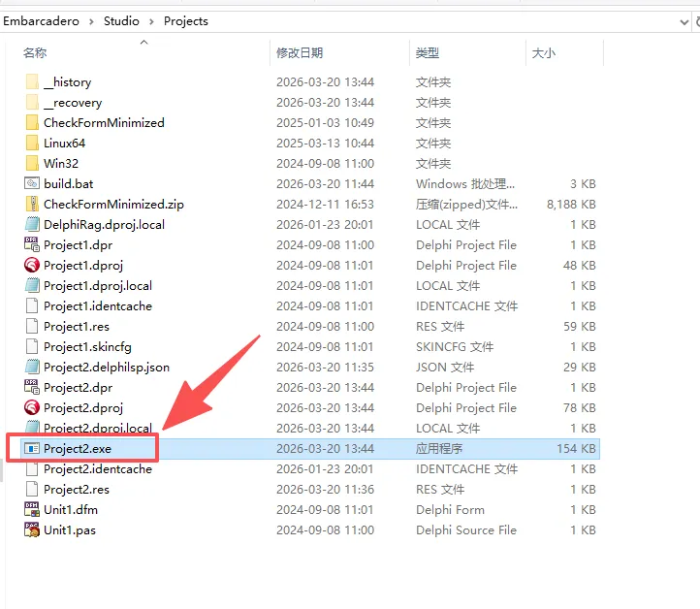Select the file name Project1.skincfg
Viewport: 700px width, 609px height.
87,347
